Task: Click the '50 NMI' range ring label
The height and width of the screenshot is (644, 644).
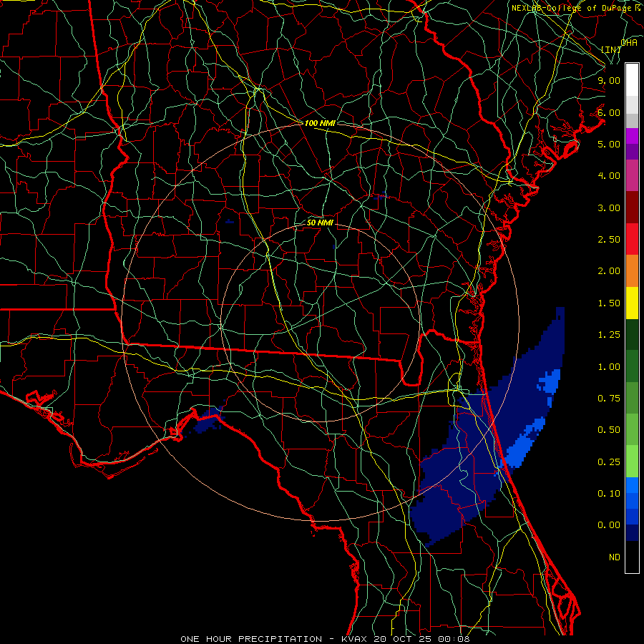Action: click(x=320, y=223)
